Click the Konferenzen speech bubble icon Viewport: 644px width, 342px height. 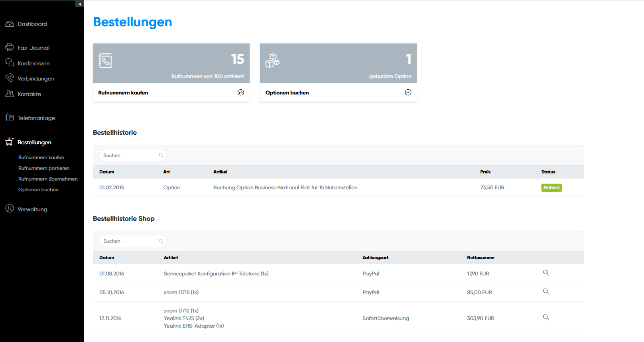[10, 63]
